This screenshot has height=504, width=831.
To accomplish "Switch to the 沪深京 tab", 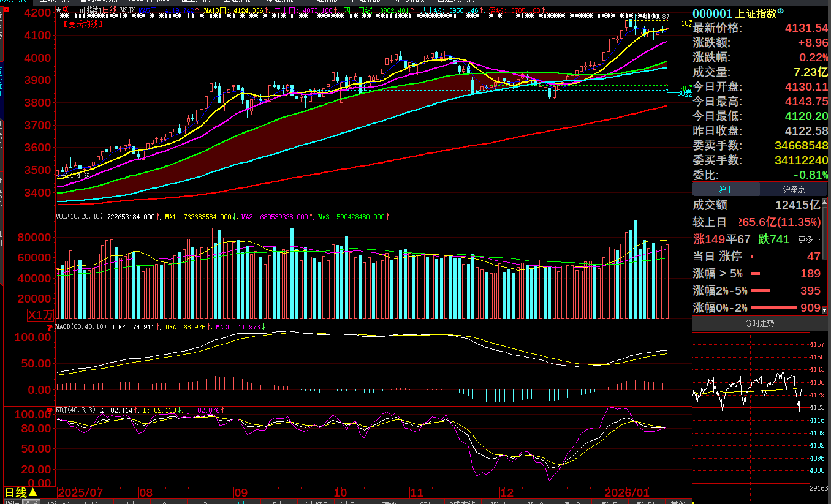I will (794, 190).
